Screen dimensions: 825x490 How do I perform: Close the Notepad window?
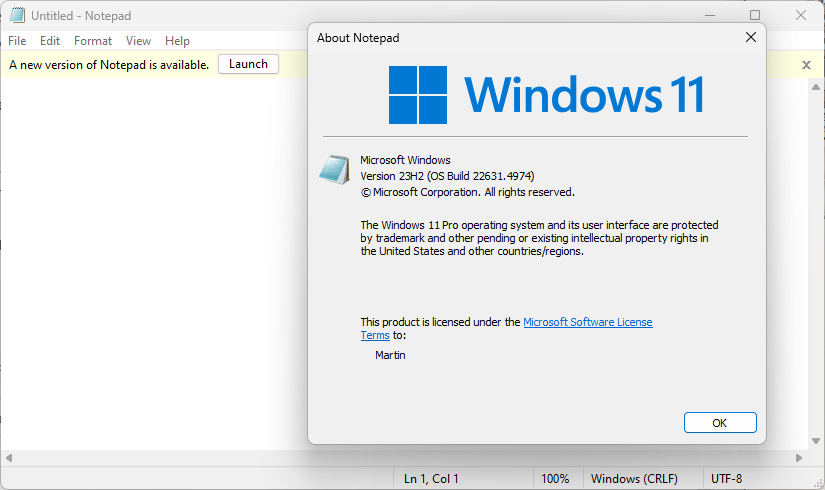tap(801, 15)
